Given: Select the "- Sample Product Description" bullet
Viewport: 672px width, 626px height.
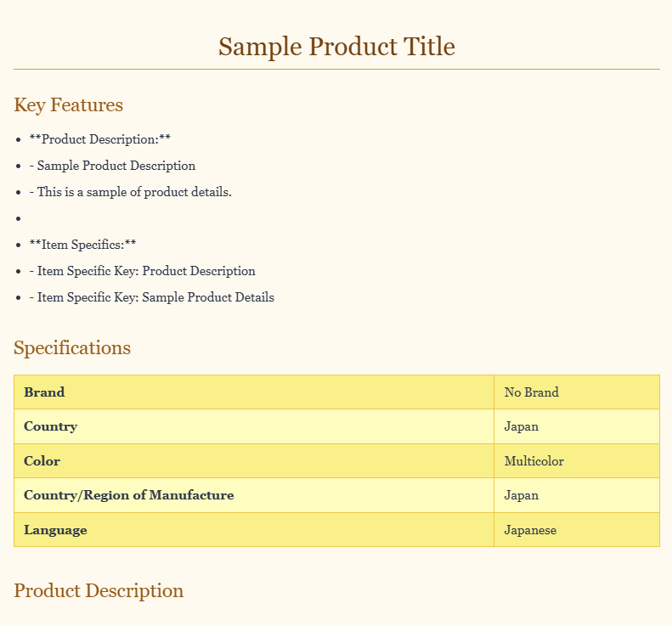Looking at the screenshot, I should coord(112,166).
